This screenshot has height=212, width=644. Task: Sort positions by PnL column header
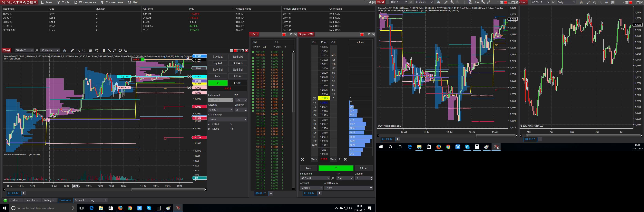211,9
